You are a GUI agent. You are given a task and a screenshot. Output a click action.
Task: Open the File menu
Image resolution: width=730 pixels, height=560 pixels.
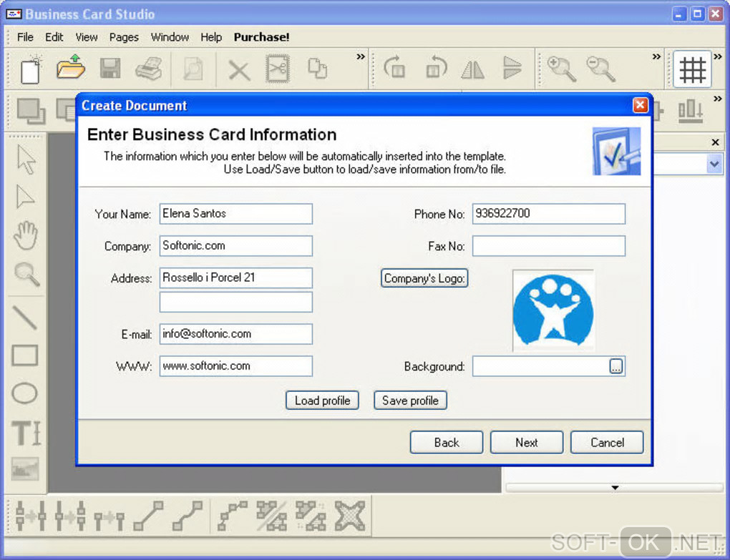(x=25, y=37)
